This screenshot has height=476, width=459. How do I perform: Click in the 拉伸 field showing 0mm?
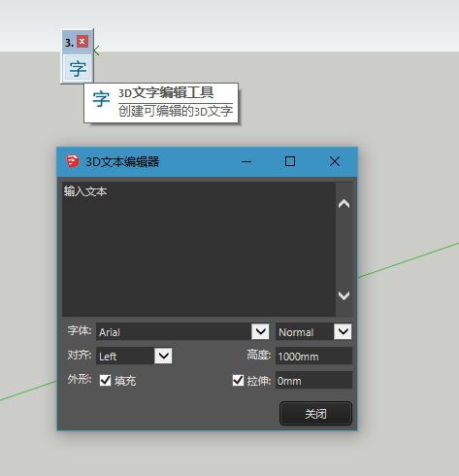pyautogui.click(x=313, y=380)
